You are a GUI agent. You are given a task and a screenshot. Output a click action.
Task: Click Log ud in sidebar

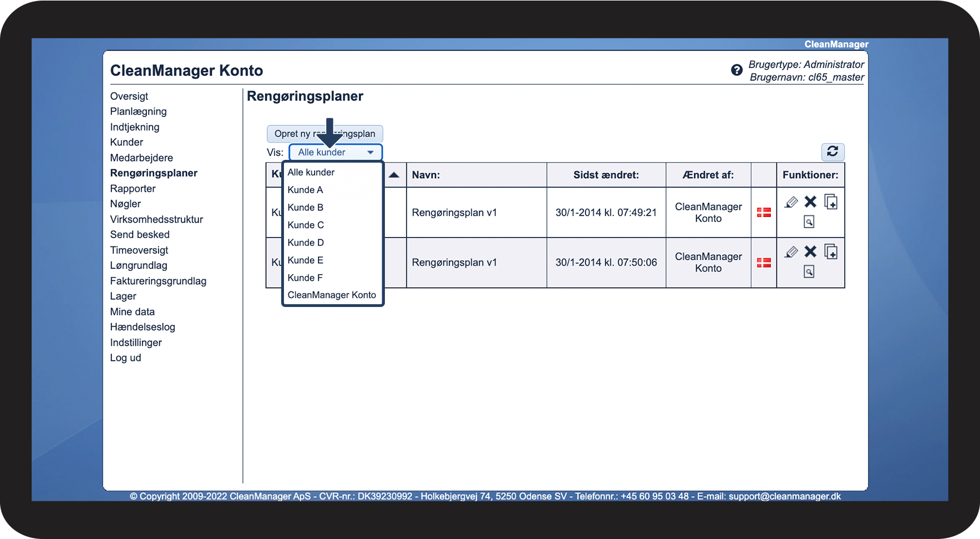coord(125,358)
